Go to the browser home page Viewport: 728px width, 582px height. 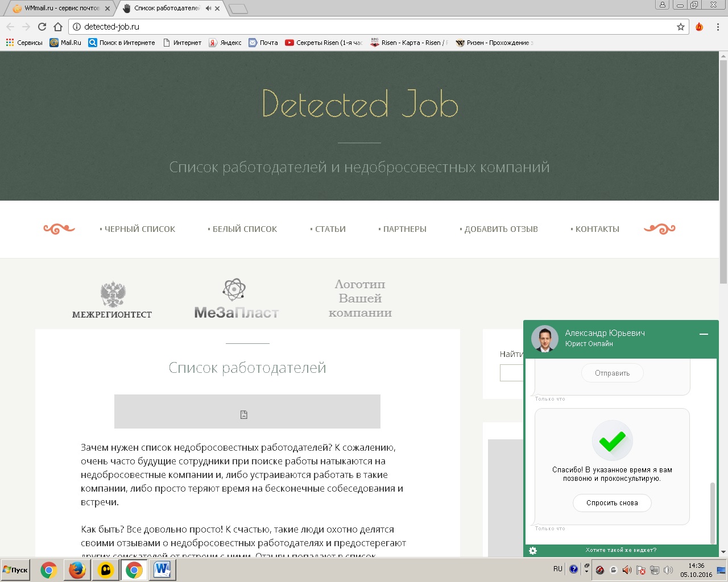tap(57, 27)
